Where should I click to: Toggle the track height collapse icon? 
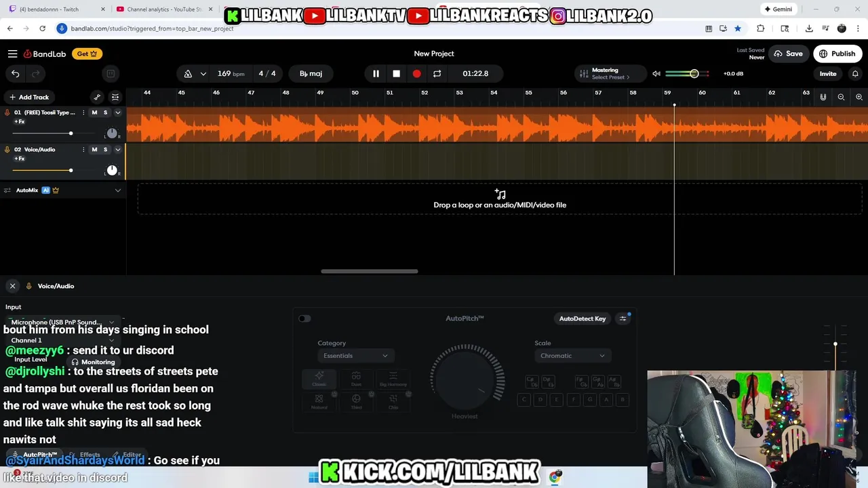tap(115, 97)
